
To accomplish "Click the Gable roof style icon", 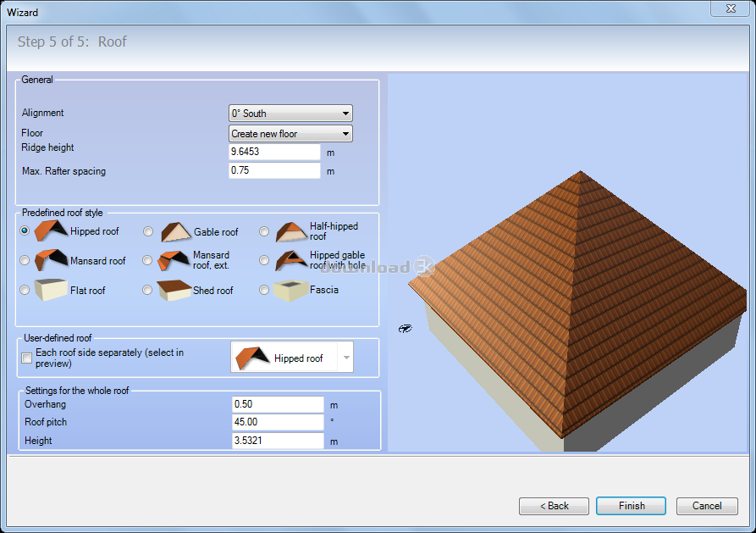I will [175, 231].
